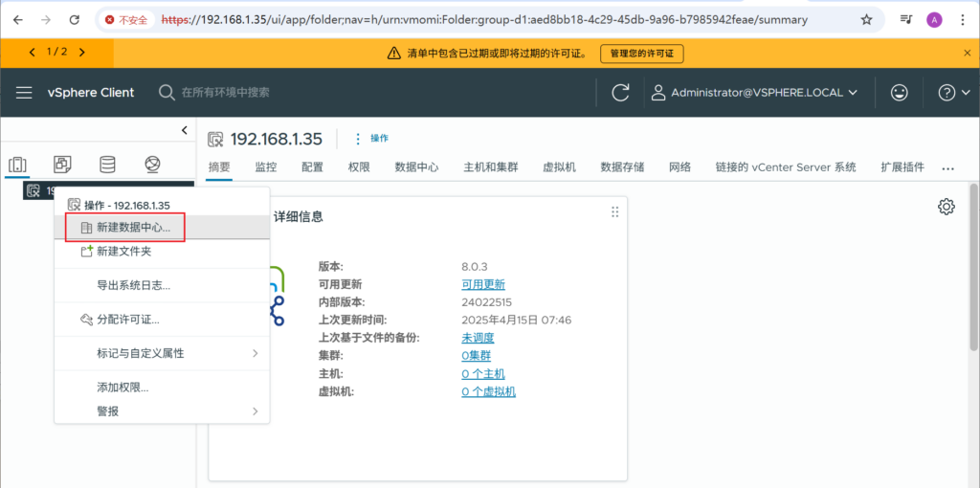Reload the browser page
This screenshot has width=980, height=488.
74,19
